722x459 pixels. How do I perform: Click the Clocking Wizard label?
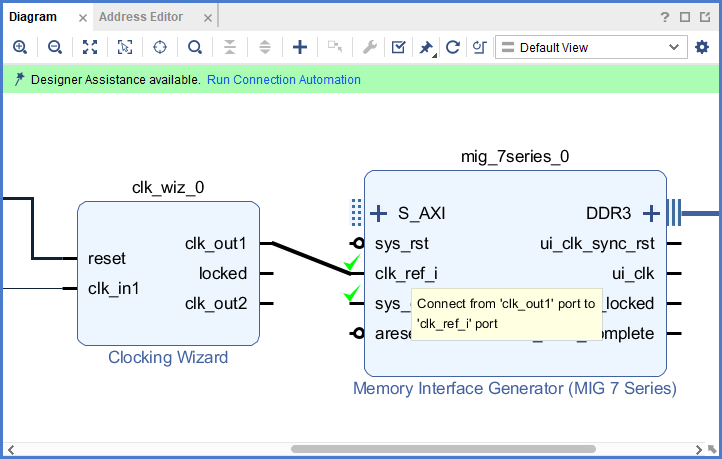coord(168,357)
